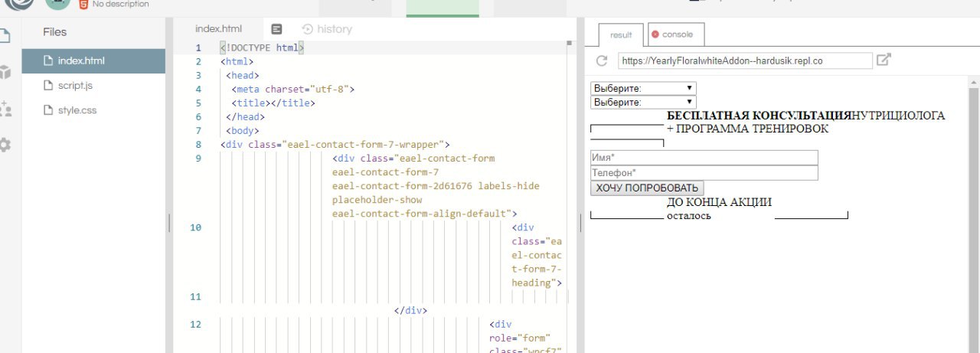Viewport: 980px width, 353px height.
Task: Open the second Выберите dropdown below the first
Action: 643,102
